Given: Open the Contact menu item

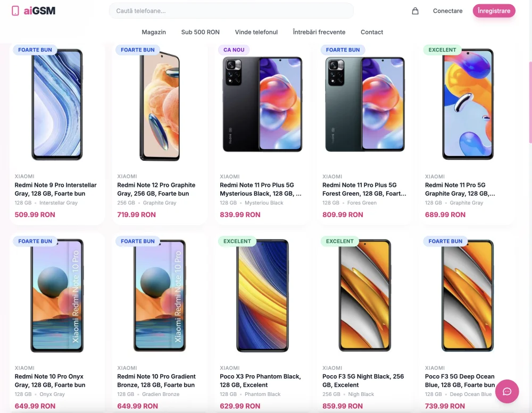Looking at the screenshot, I should point(372,32).
